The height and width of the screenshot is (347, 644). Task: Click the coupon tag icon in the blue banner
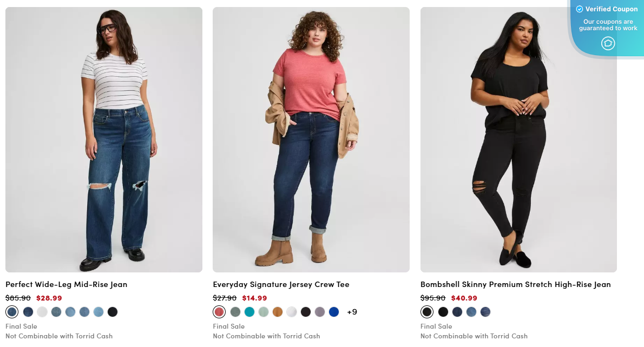(x=608, y=42)
